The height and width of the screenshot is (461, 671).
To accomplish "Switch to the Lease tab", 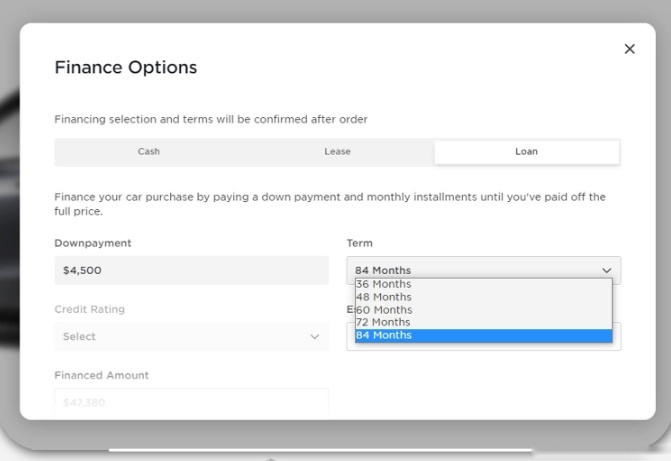I will click(x=337, y=152).
